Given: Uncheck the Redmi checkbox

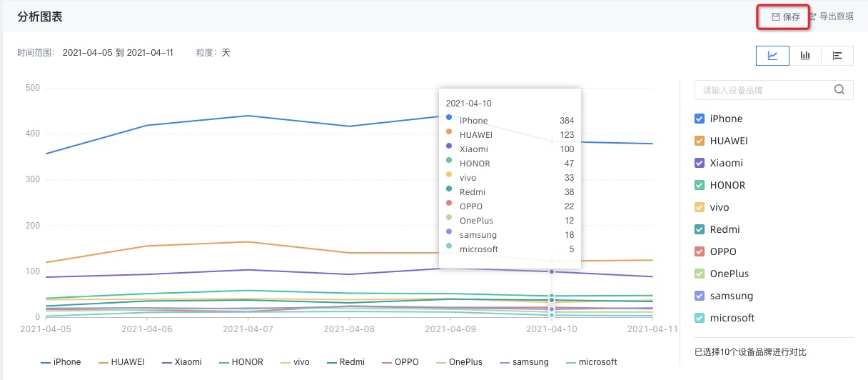Looking at the screenshot, I should point(700,229).
